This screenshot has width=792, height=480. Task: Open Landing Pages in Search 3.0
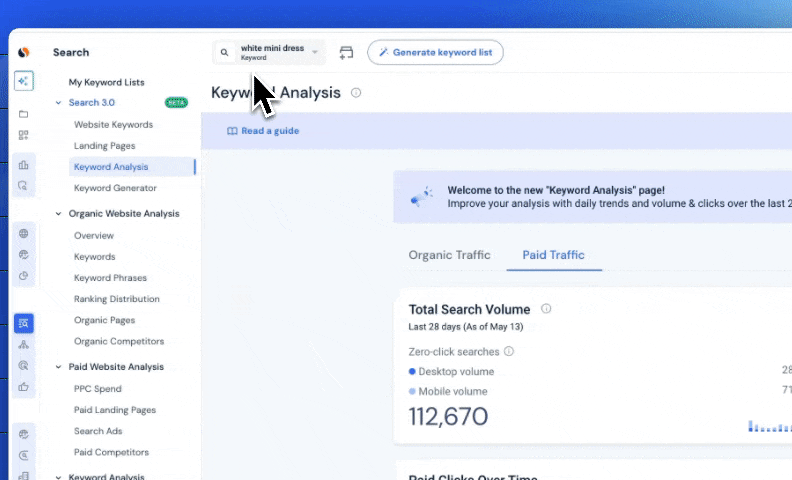(105, 146)
